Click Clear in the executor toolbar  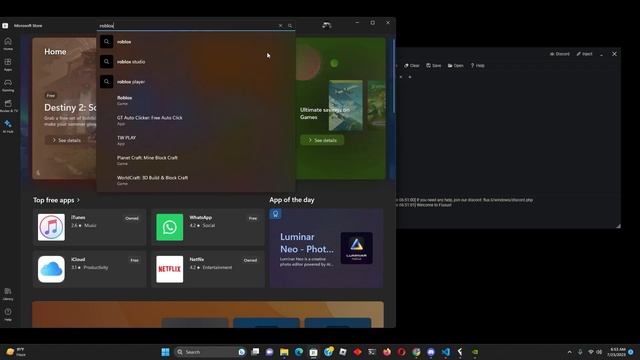tap(412, 65)
